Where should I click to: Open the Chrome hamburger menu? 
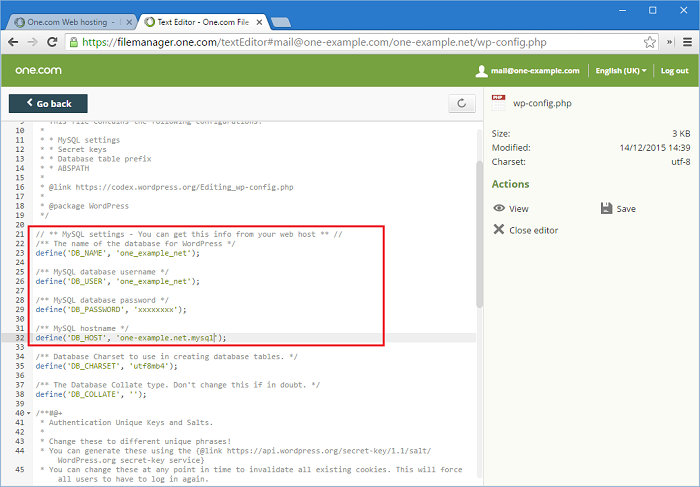(688, 42)
